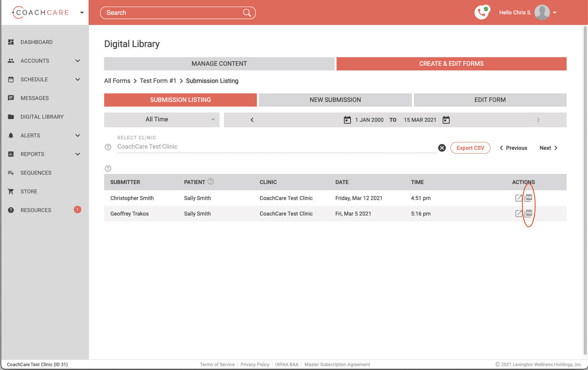The width and height of the screenshot is (588, 370).
Task: Click the phone call status icon
Action: [482, 12]
